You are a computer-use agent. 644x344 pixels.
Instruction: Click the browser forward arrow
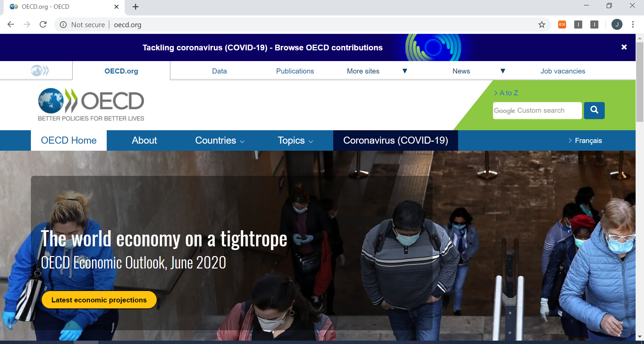[x=27, y=24]
